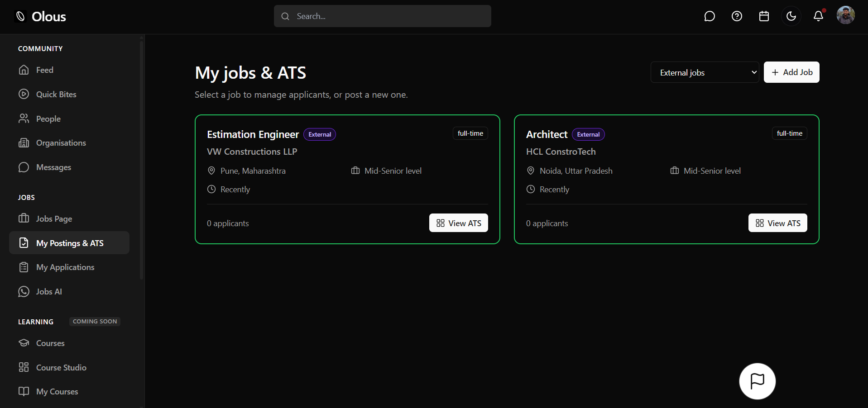Click the My Courses book icon
Image resolution: width=868 pixels, height=408 pixels.
pyautogui.click(x=24, y=391)
